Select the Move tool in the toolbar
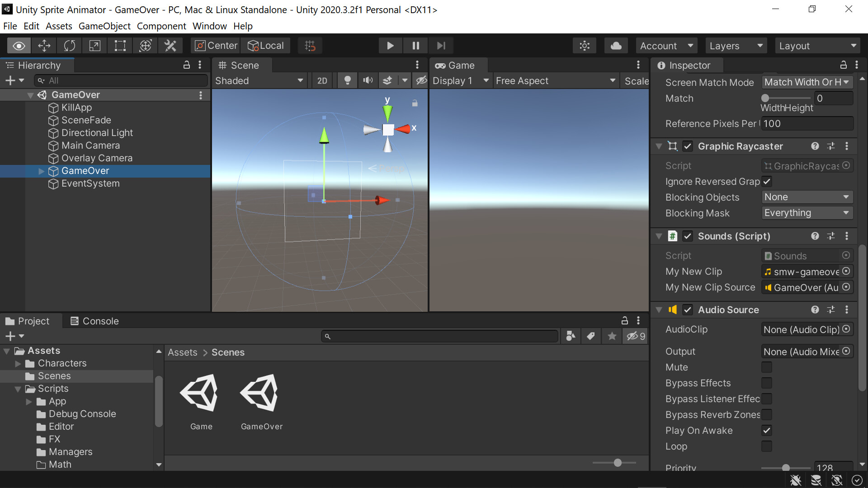This screenshot has height=488, width=868. click(x=44, y=45)
